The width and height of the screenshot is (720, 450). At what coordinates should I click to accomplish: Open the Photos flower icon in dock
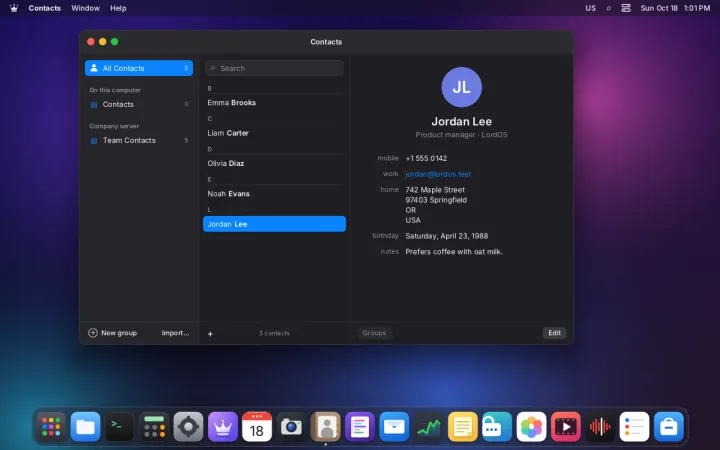click(x=531, y=427)
